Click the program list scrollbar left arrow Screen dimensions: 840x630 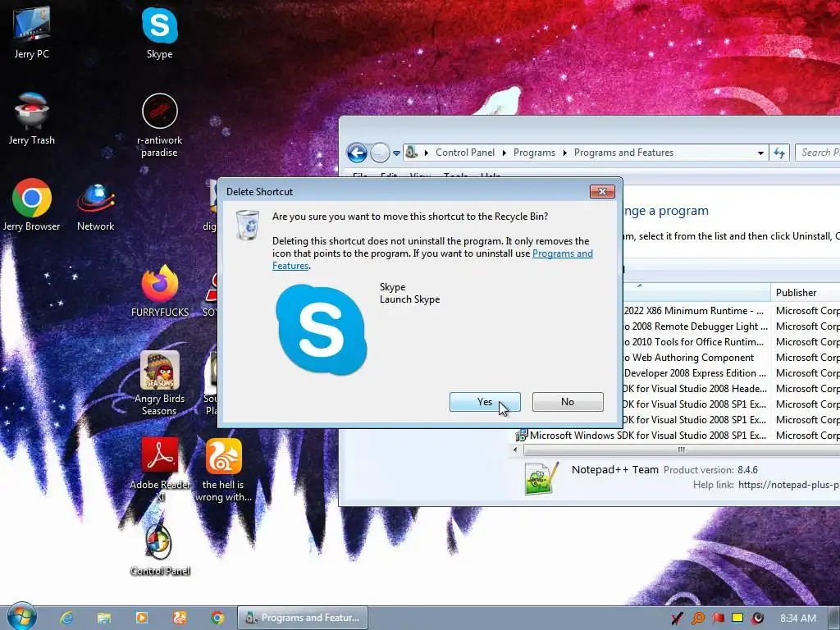click(515, 450)
